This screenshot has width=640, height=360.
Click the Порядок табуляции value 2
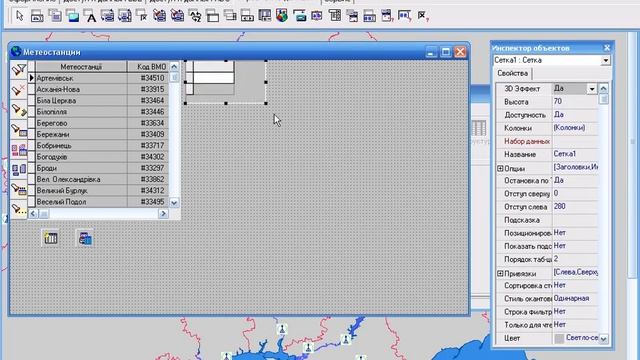click(575, 259)
